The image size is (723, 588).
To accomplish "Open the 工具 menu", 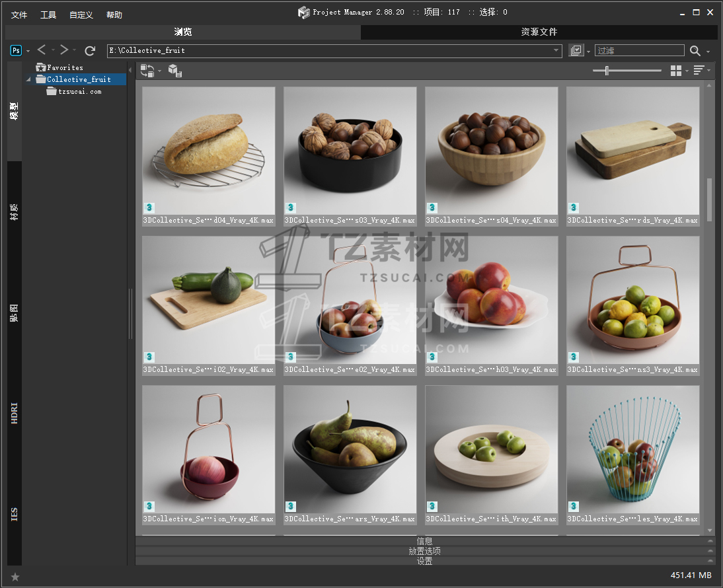I will pos(48,15).
